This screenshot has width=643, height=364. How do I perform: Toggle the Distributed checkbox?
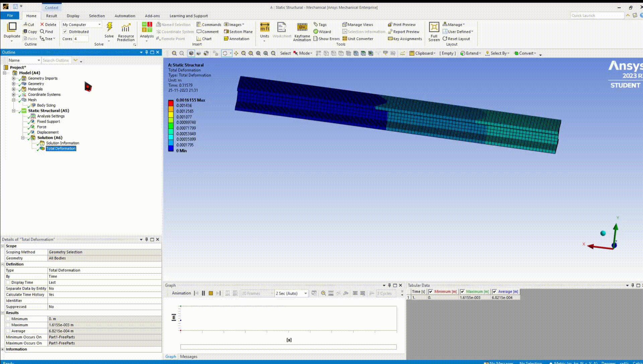point(65,32)
